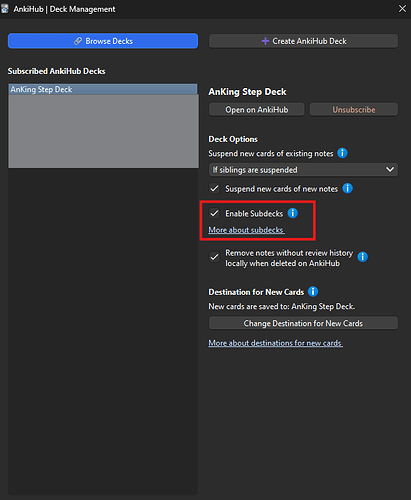The height and width of the screenshot is (500, 411).
Task: Click info icon beside Remove notes without review history
Action: (x=362, y=257)
